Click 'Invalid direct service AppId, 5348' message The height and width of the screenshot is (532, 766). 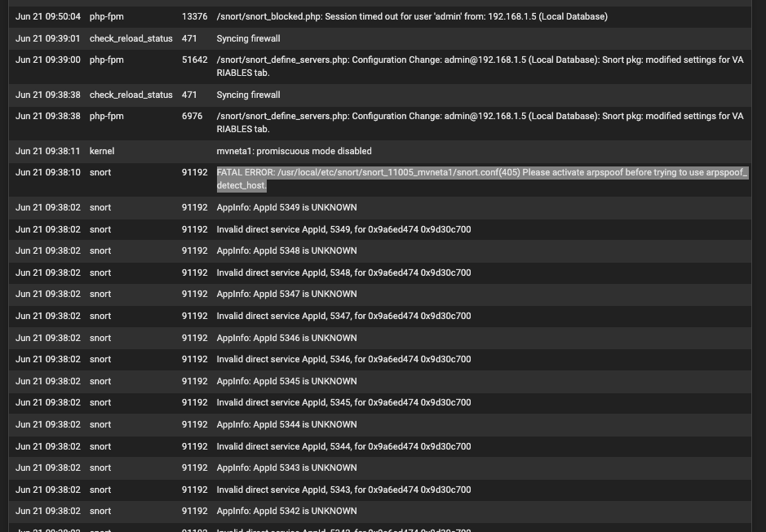[x=343, y=273]
